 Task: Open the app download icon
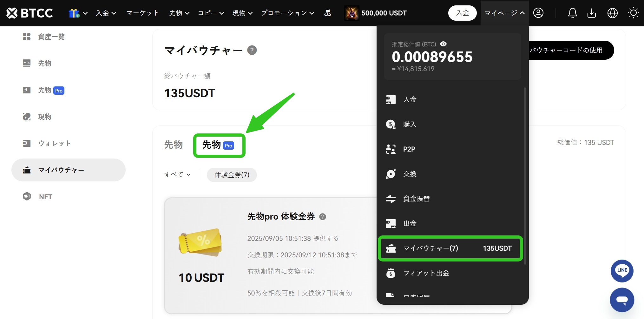click(592, 13)
